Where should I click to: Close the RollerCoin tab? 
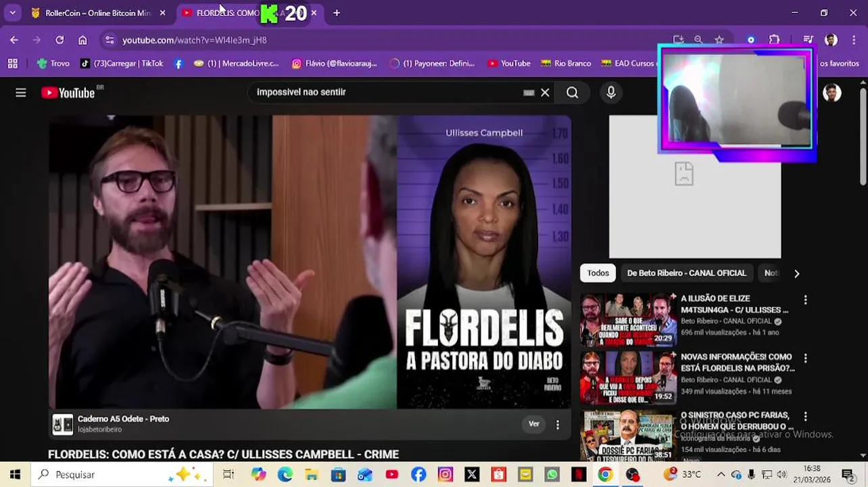pos(162,13)
